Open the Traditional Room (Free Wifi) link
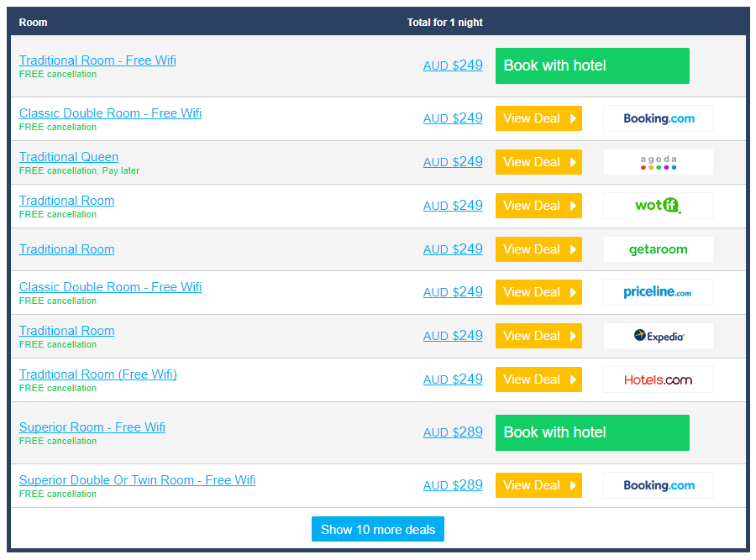Viewport: 756px width, 560px height. click(97, 374)
